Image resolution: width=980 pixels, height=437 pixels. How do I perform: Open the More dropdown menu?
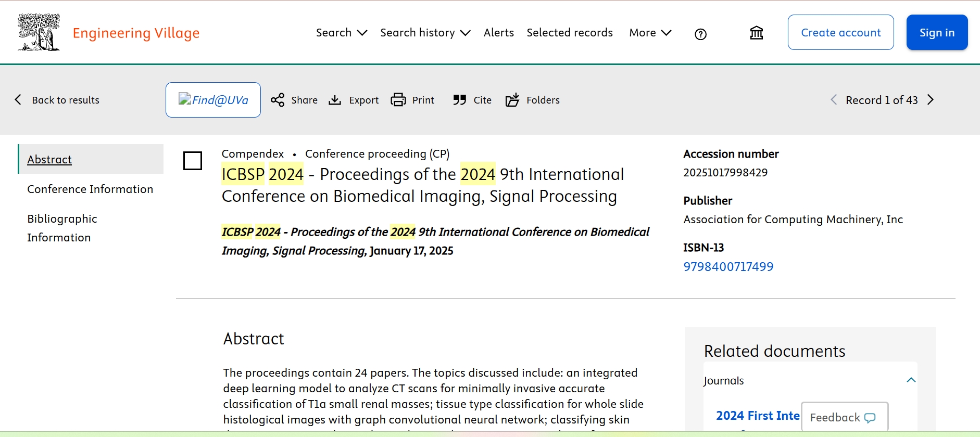click(x=650, y=33)
